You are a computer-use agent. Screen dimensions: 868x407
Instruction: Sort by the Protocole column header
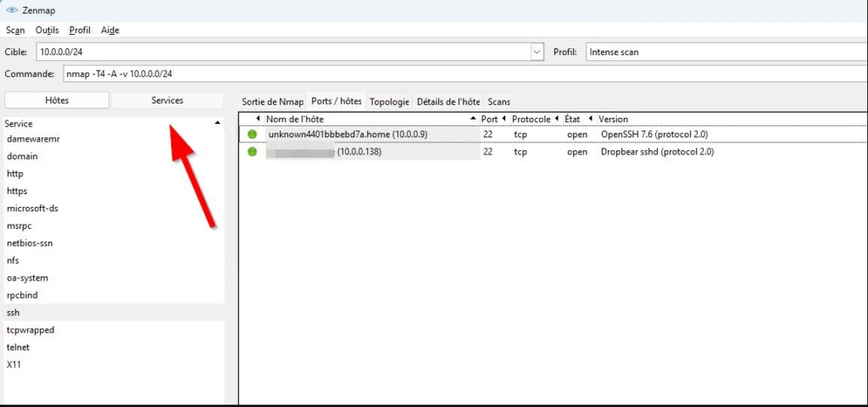click(534, 119)
